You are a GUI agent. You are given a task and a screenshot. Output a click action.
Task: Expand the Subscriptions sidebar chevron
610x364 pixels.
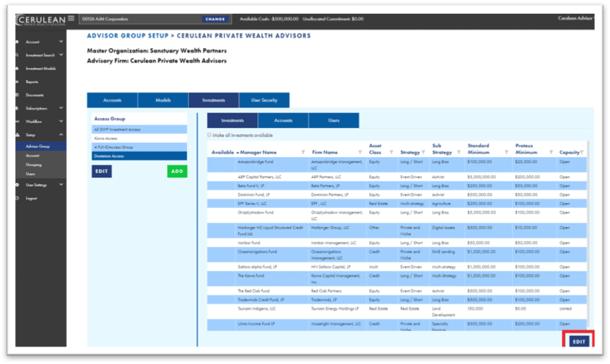pos(61,108)
